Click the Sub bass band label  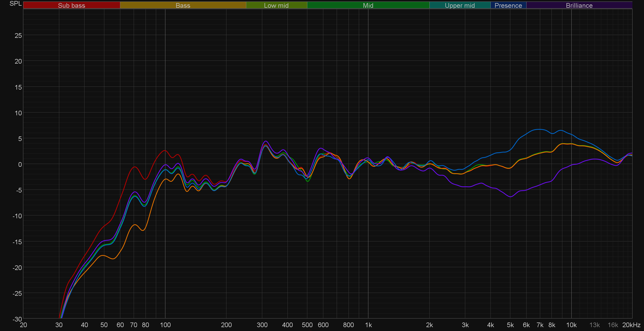71,5
